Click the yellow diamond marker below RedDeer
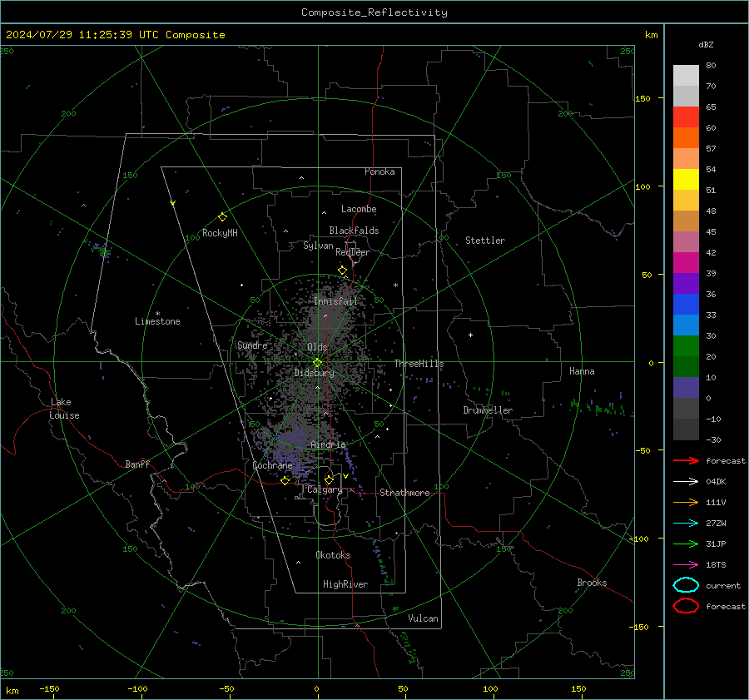This screenshot has height=700, width=749. [343, 271]
